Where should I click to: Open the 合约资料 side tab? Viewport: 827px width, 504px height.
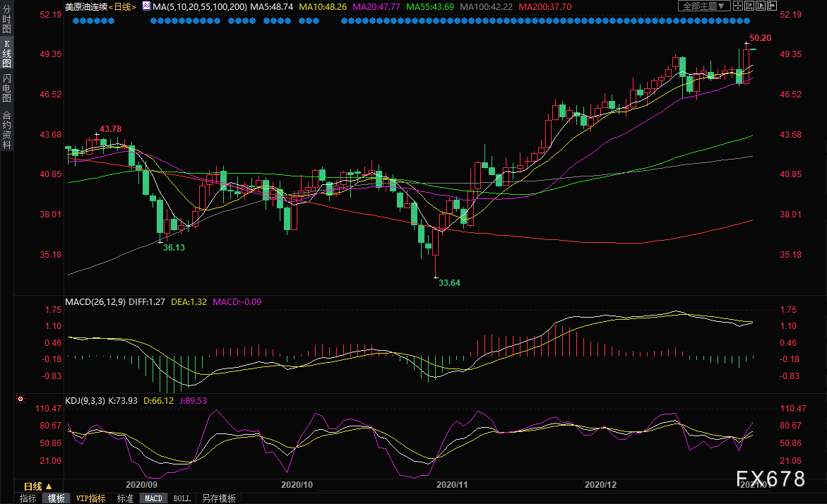click(6, 129)
